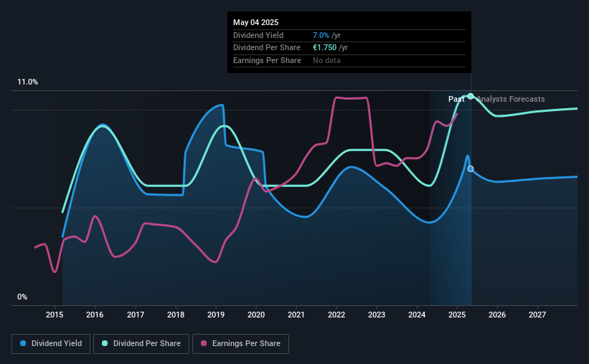589x364 pixels.
Task: Toggle the Earnings Per Share legend button
Action: pos(240,344)
